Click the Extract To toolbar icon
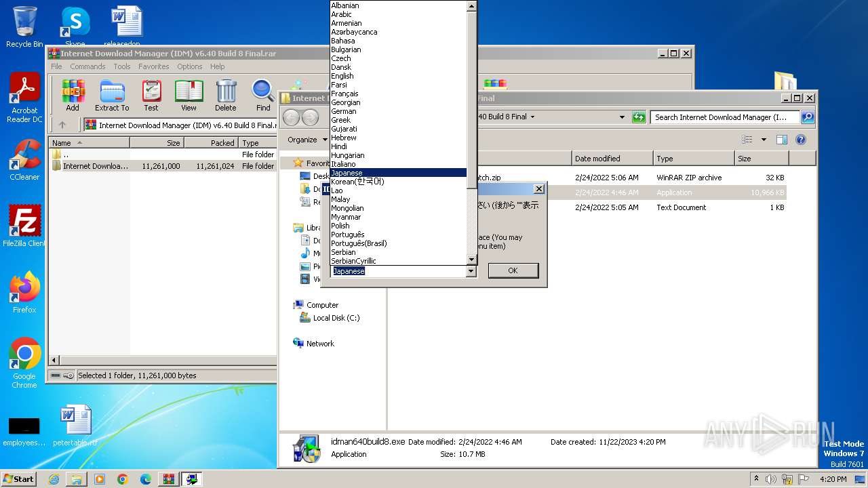Screen dimensions: 868x488 [112, 96]
